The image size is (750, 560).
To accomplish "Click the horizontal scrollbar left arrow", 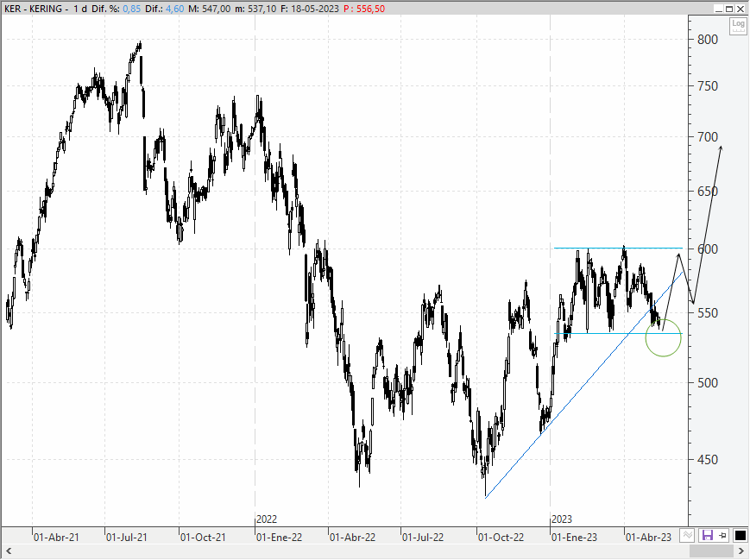I will (x=8, y=551).
